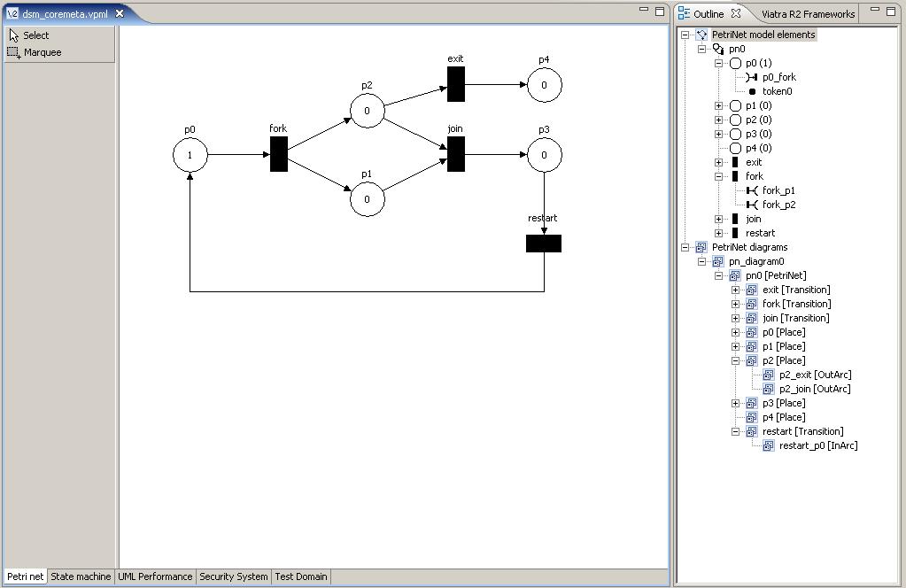Switch to Viatra R2 Frameworks view tab

pos(808,14)
